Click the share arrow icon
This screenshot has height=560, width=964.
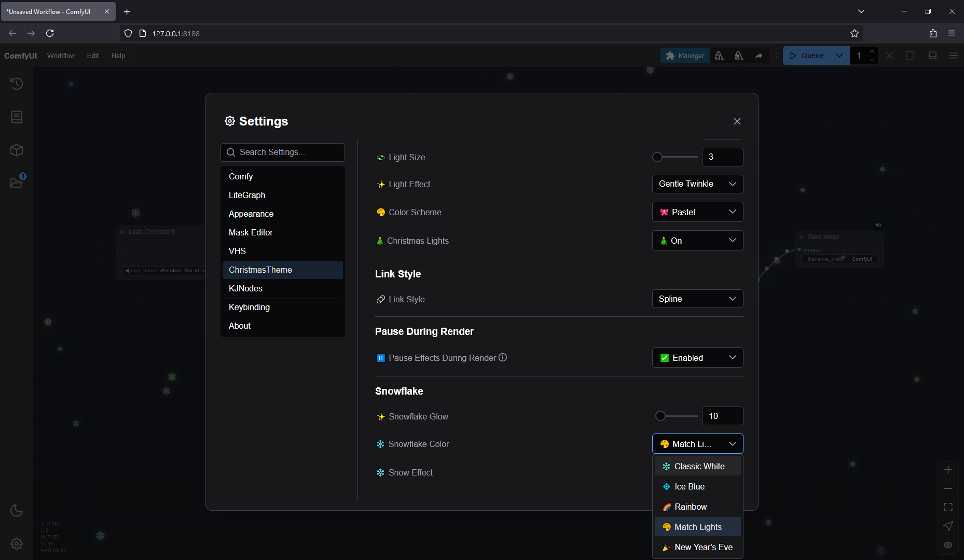click(x=759, y=55)
